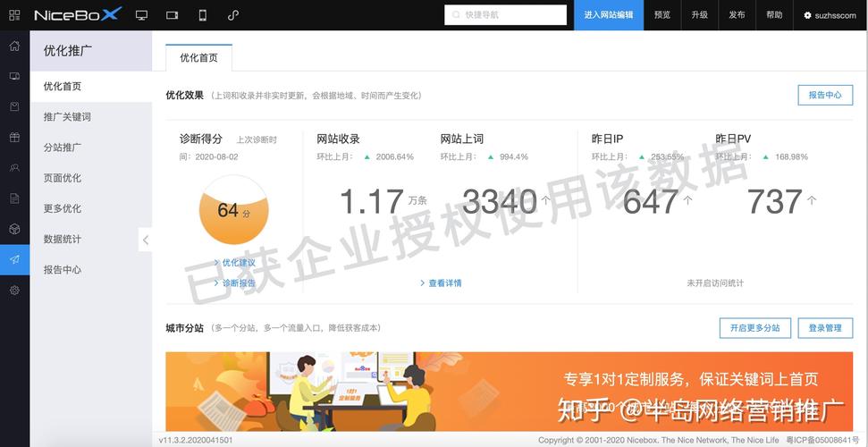868x447 pixels.
Task: Switch to desktop device view icon
Action: 141,15
